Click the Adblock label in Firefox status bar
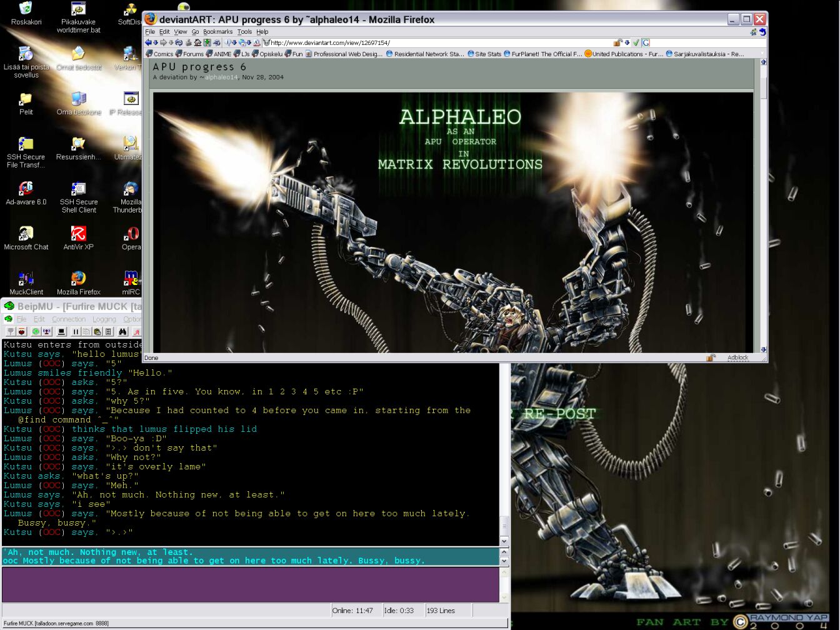This screenshot has height=630, width=840. tap(737, 357)
